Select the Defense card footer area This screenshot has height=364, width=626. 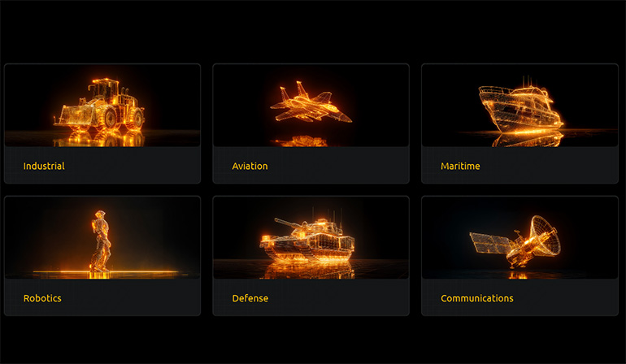pyautogui.click(x=311, y=297)
